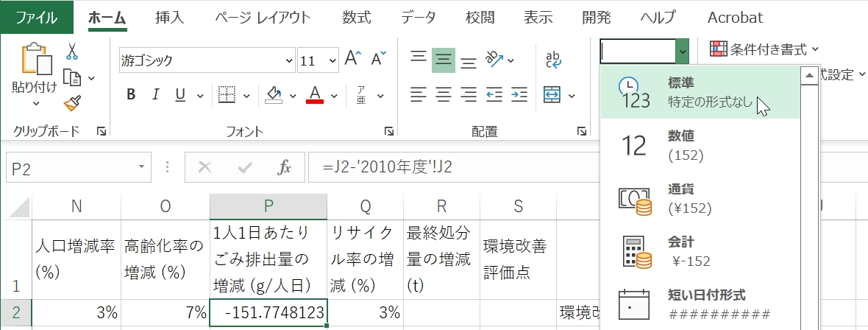868x330 pixels.
Task: Select the 標準 general number format
Action: coord(700,92)
